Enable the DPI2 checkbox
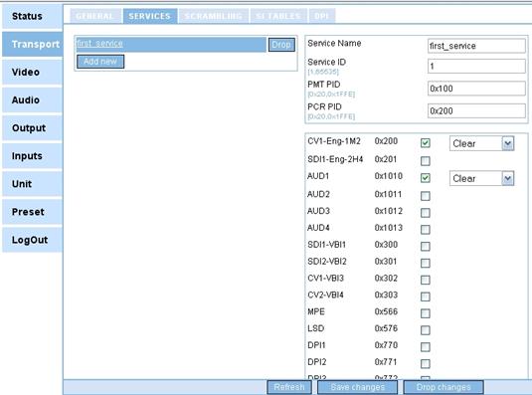Viewport: 532px width, 395px height. point(426,364)
